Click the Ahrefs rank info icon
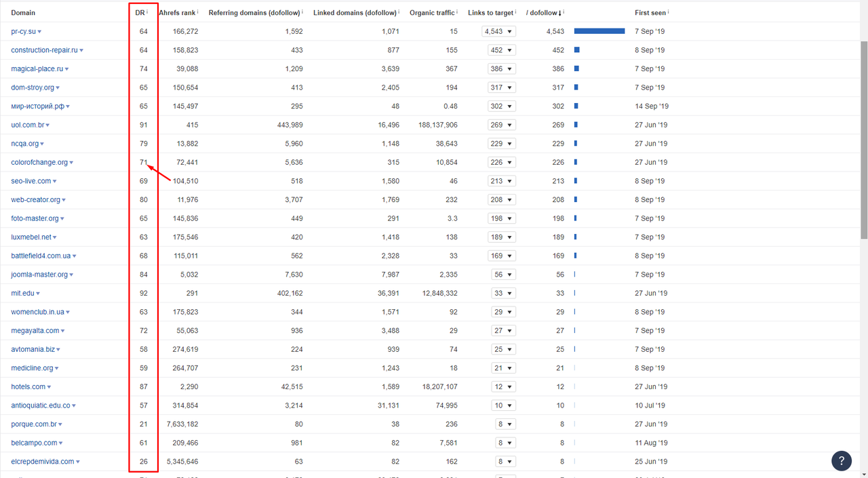This screenshot has width=868, height=478. 197,12
